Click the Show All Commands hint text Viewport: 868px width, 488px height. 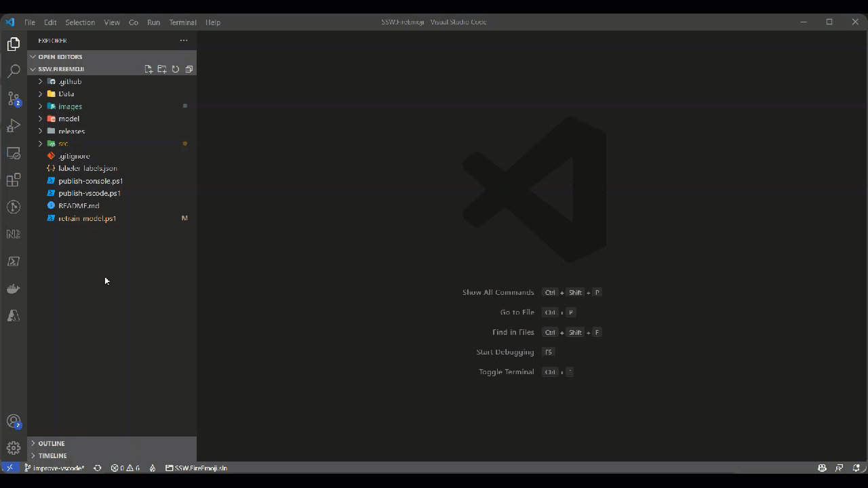tap(498, 292)
